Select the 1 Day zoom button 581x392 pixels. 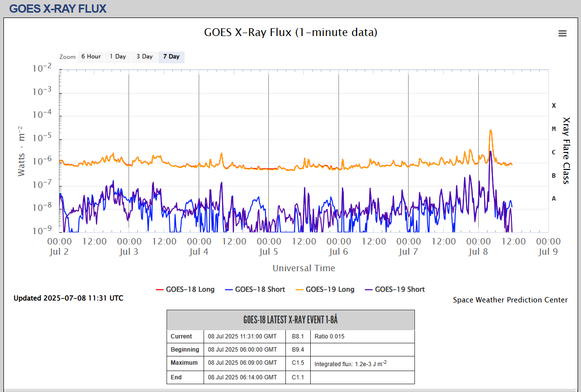tap(118, 56)
